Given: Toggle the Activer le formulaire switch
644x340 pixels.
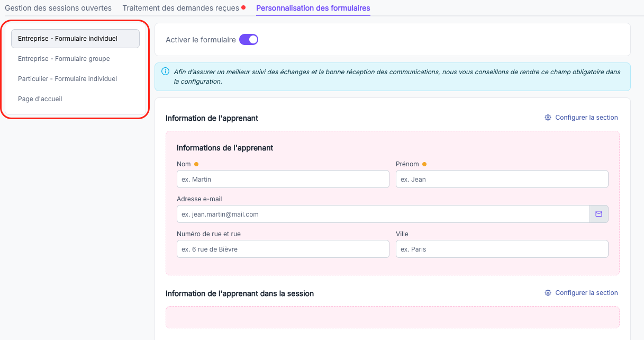Looking at the screenshot, I should pyautogui.click(x=249, y=40).
